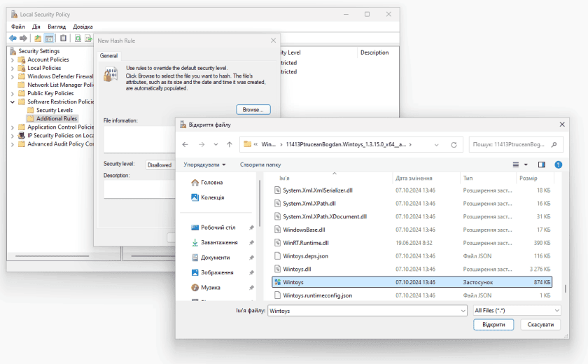588x364 pixels.
Task: Expand the Account Policies tree node
Action: coord(13,59)
